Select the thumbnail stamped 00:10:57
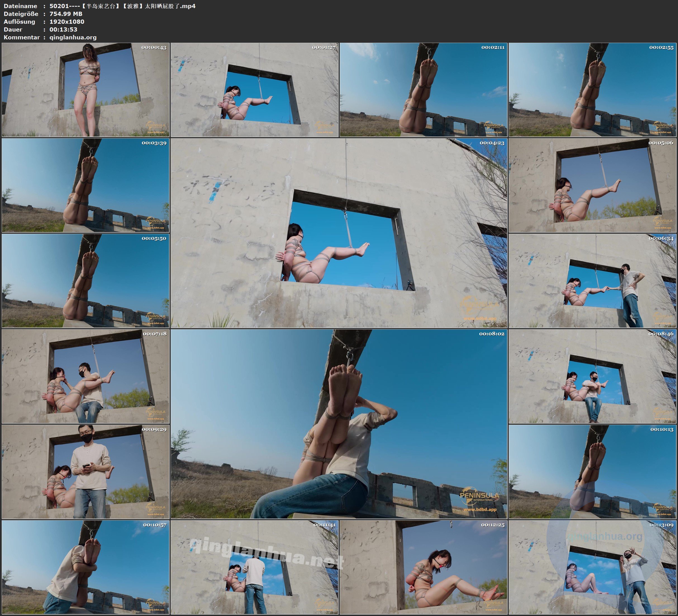The image size is (678, 616). click(85, 567)
